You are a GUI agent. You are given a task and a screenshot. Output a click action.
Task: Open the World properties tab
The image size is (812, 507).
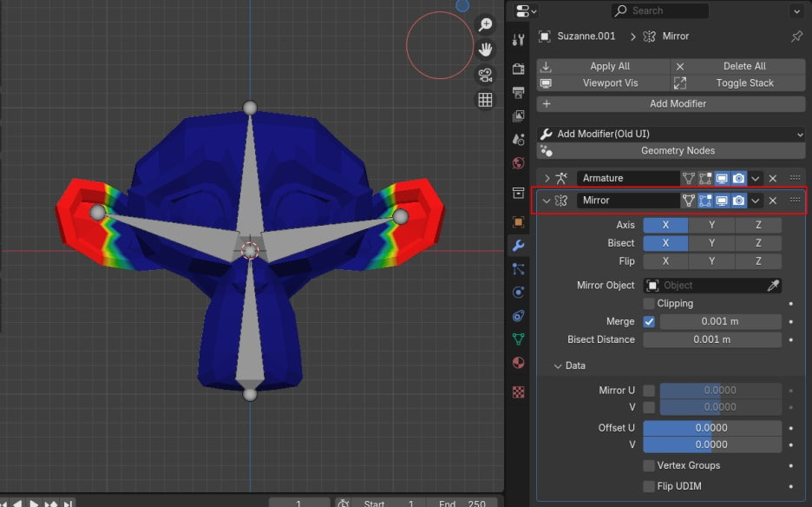pos(519,163)
